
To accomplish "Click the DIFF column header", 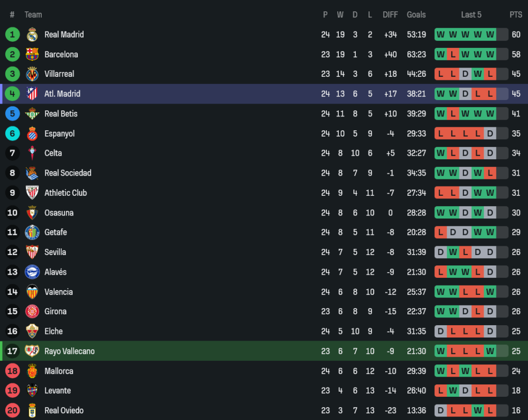I will pos(390,14).
